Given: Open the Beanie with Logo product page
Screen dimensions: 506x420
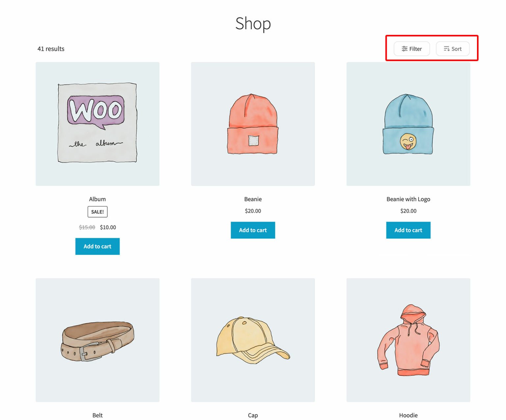Looking at the screenshot, I should pyautogui.click(x=408, y=199).
